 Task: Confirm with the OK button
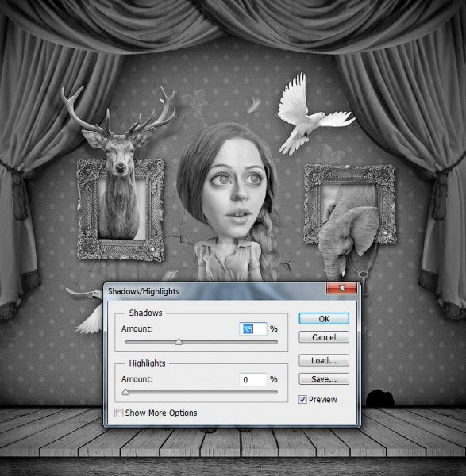tap(324, 318)
